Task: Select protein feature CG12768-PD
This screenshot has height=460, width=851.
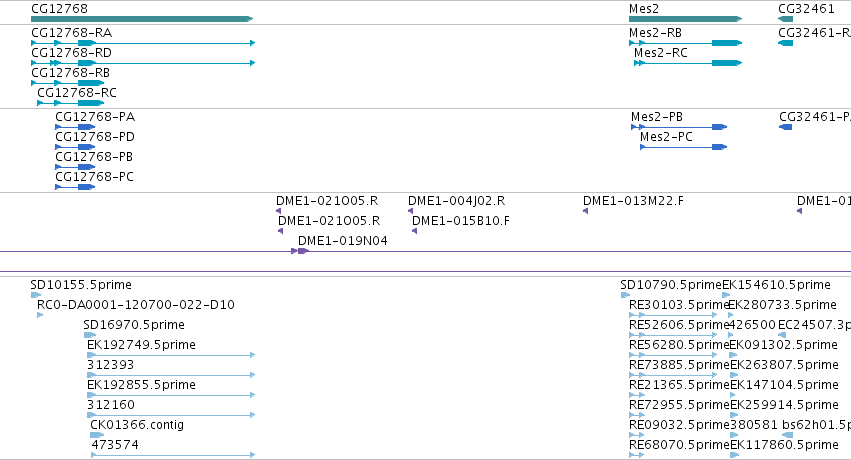Action: pos(75,147)
